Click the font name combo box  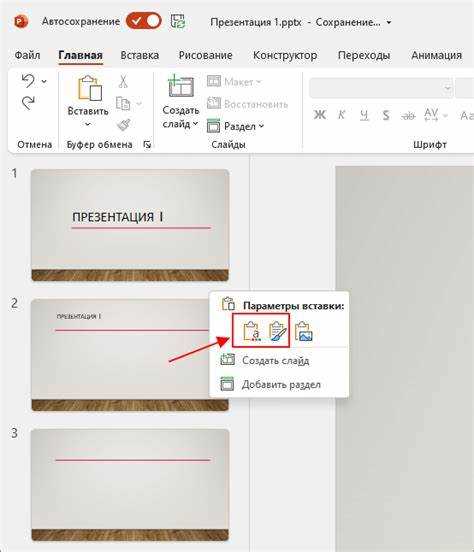(381, 88)
